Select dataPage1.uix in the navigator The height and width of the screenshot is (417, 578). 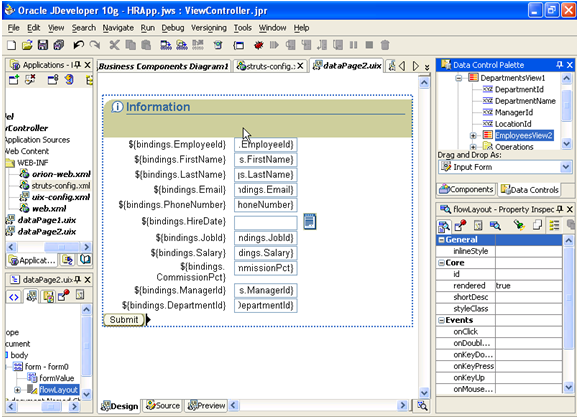coord(47,220)
